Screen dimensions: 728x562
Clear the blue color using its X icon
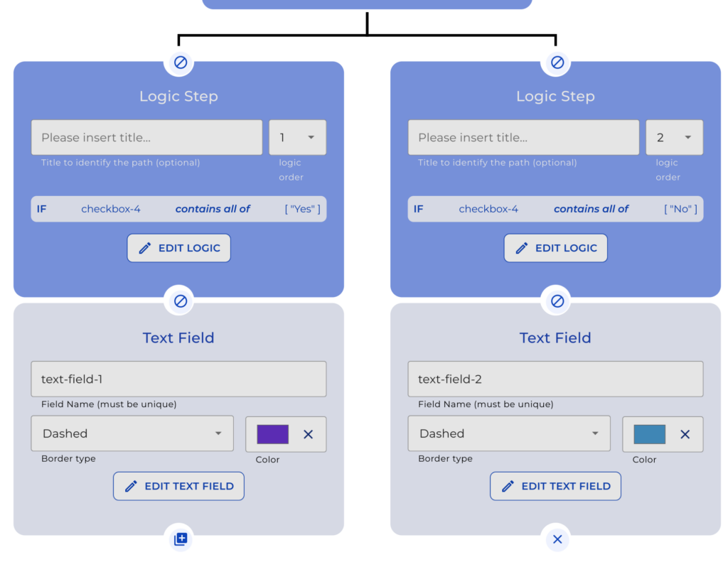click(x=685, y=434)
